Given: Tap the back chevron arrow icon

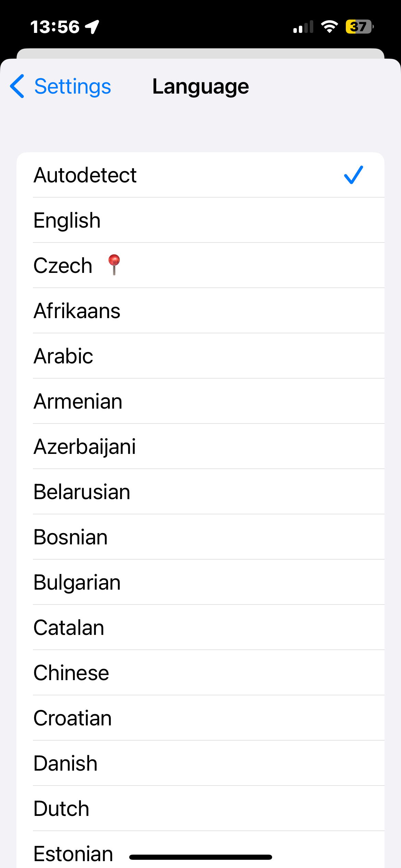Looking at the screenshot, I should [x=17, y=86].
